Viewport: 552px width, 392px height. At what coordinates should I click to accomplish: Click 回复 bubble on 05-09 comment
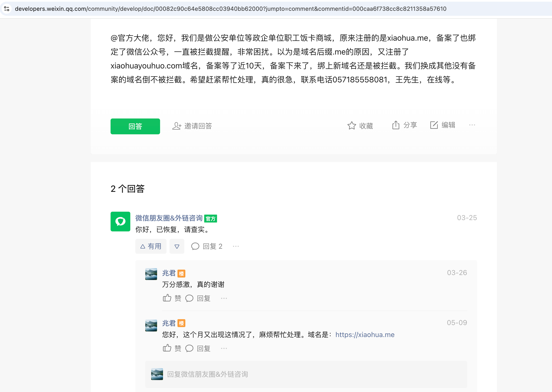pyautogui.click(x=189, y=348)
